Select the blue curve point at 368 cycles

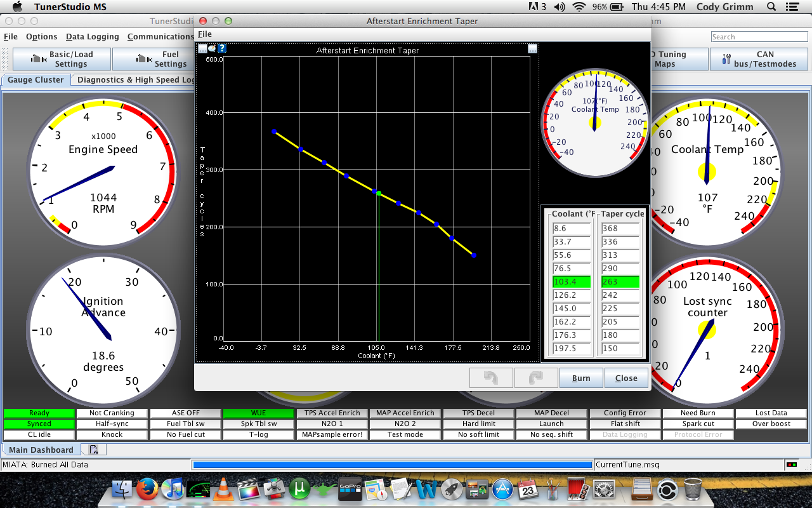[x=274, y=131]
